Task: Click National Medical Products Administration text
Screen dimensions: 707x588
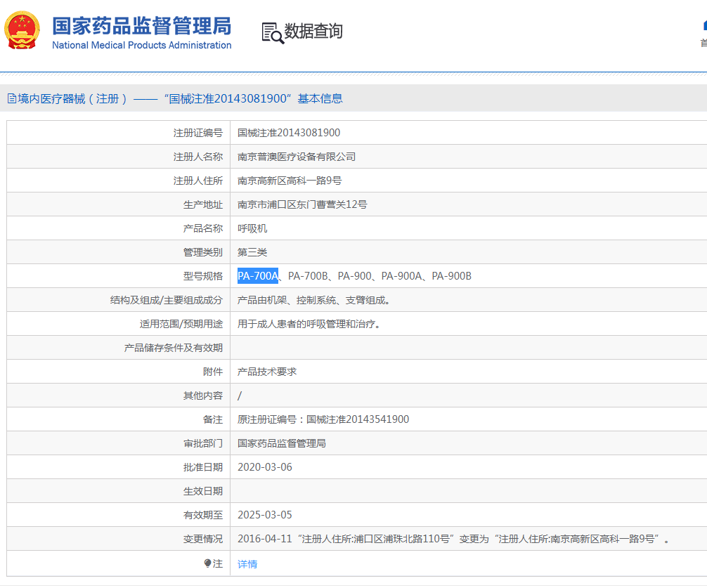Action: [x=141, y=45]
